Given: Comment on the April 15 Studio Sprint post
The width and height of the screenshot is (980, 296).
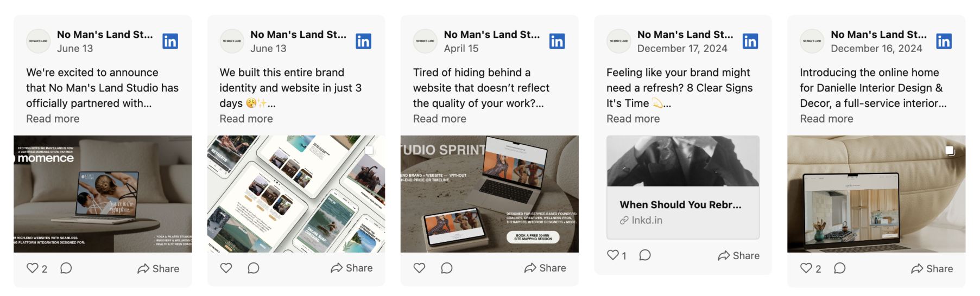Looking at the screenshot, I should coord(447,268).
